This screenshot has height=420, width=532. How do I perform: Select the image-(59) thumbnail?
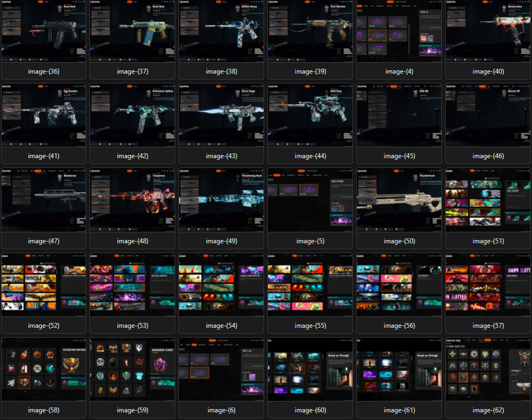tap(133, 369)
